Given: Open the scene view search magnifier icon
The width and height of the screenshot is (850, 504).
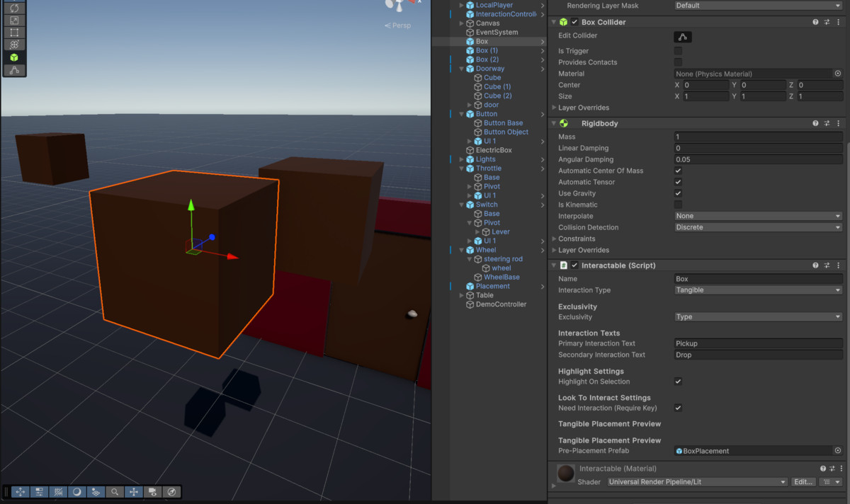Looking at the screenshot, I should pos(115,491).
